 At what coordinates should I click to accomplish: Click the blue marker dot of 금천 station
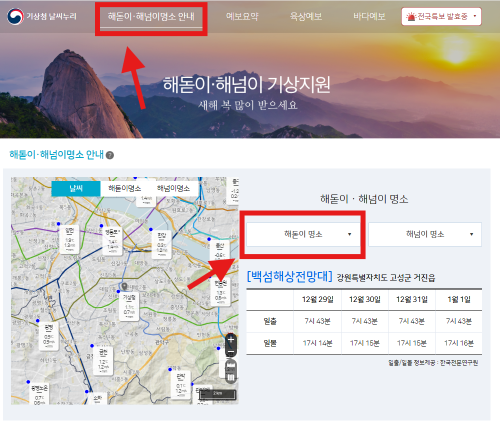coord(92,346)
